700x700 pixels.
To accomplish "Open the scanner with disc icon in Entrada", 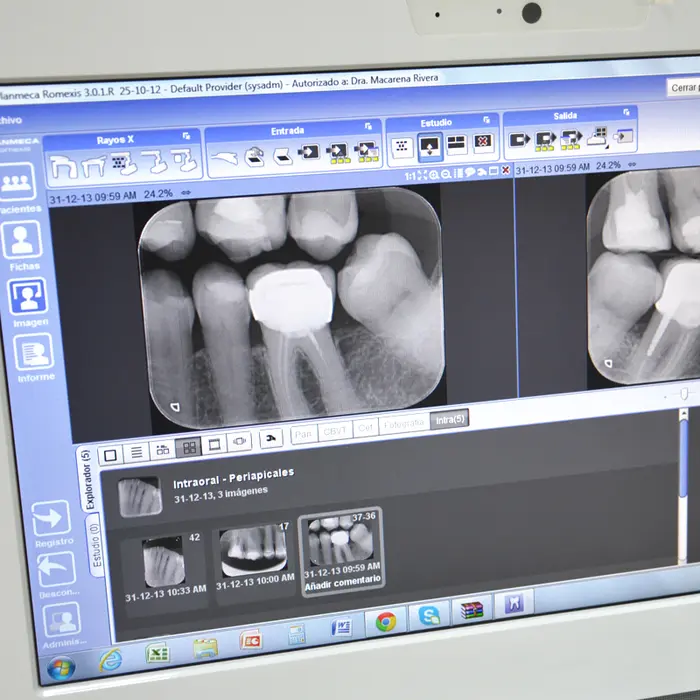I will tap(255, 156).
